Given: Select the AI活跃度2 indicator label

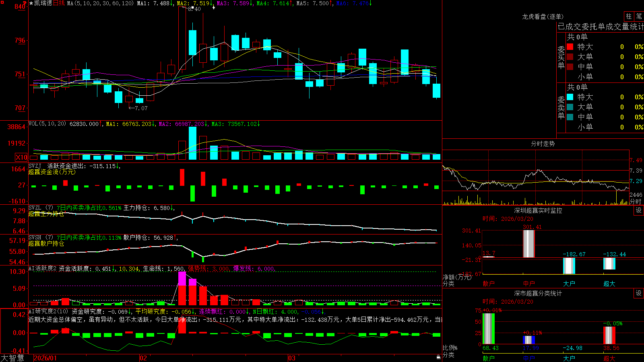Looking at the screenshot, I should pos(43,268).
